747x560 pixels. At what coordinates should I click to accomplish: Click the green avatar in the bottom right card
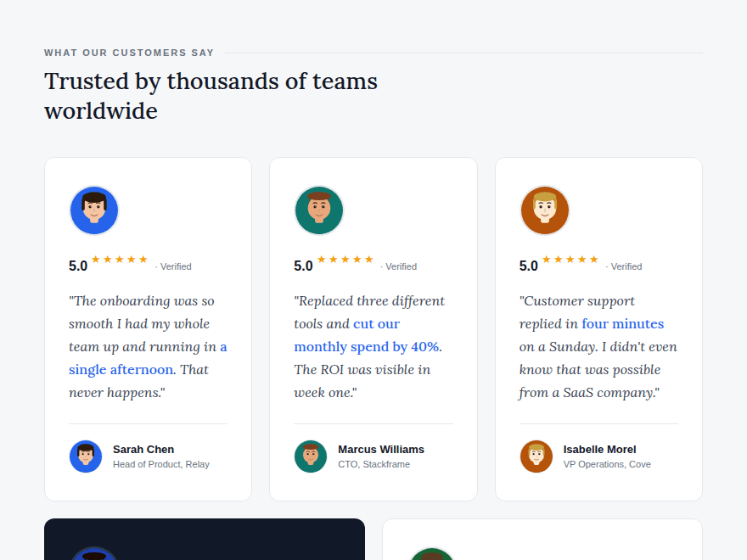coord(432,554)
